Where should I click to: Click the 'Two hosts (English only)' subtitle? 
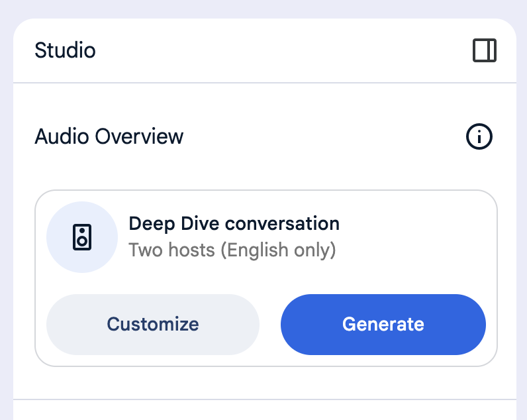pos(232,250)
